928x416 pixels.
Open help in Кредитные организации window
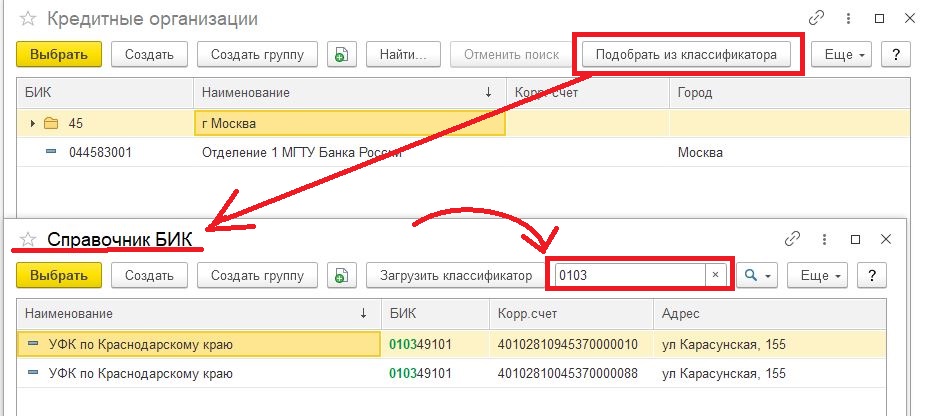click(x=895, y=54)
